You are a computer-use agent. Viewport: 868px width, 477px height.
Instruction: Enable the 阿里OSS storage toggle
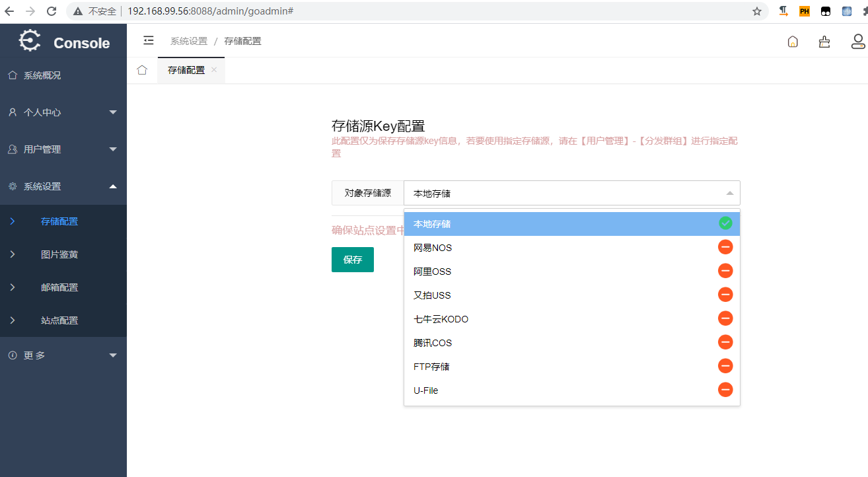click(725, 271)
